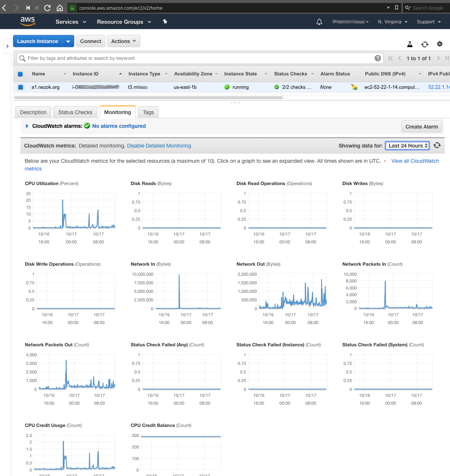Change the Last 24 Hours time range

coord(407,146)
